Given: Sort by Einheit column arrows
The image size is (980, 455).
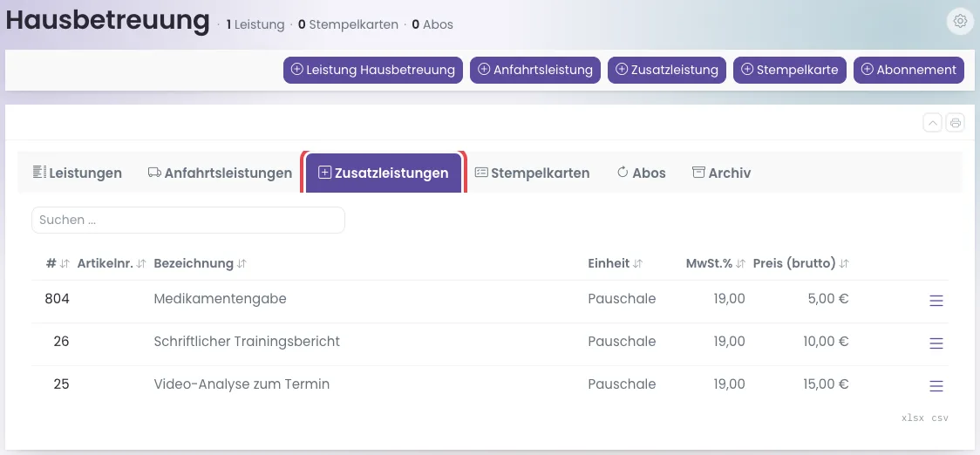Looking at the screenshot, I should point(637,264).
